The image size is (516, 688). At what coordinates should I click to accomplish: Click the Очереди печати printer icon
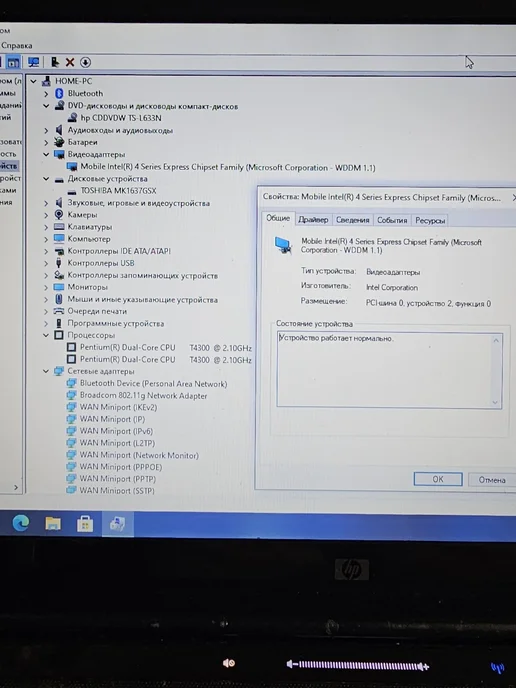tap(59, 311)
